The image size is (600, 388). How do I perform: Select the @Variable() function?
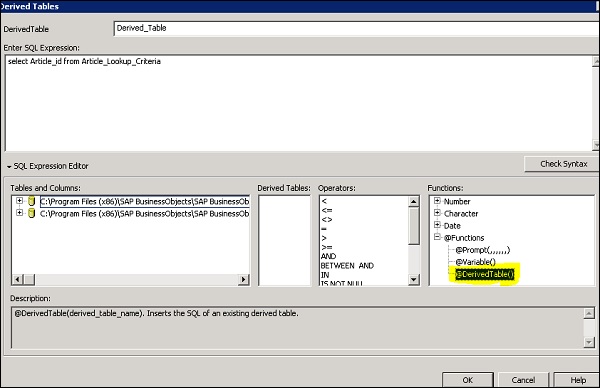[475, 262]
